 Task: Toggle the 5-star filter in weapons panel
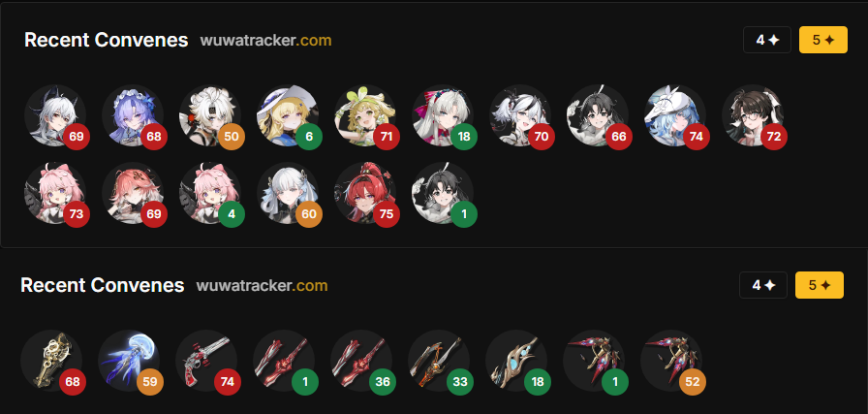pyautogui.click(x=820, y=285)
